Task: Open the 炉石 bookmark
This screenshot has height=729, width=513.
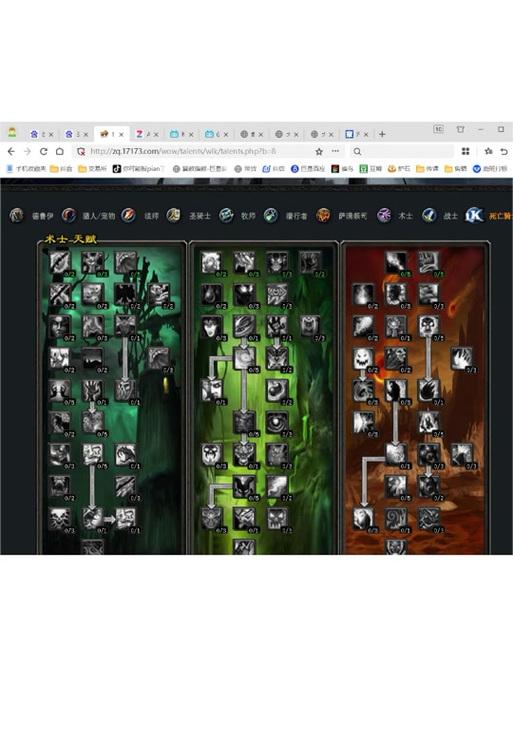Action: 400,169
